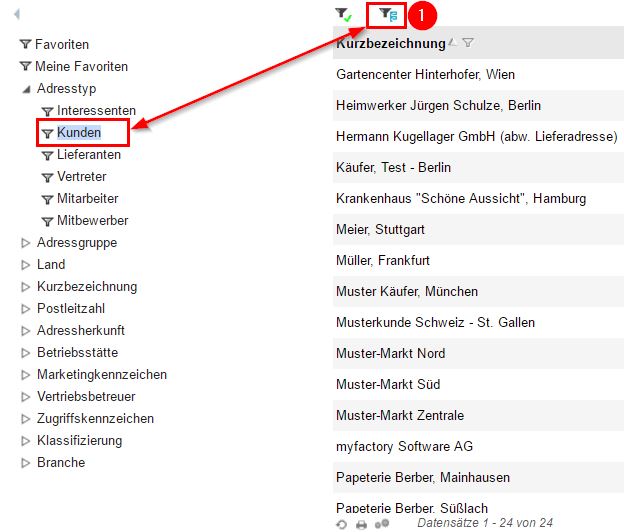
Task: Select the Mitbewerber filter
Action: point(92,220)
